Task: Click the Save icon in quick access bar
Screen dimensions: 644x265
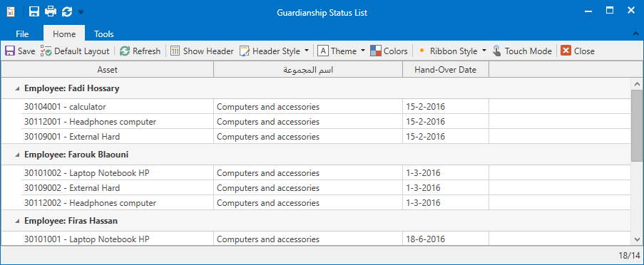Action: click(34, 11)
